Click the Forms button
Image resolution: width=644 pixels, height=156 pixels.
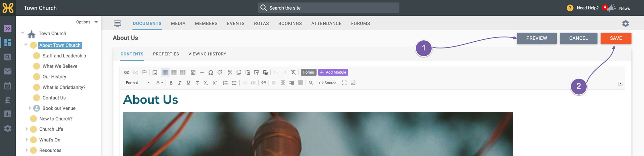click(x=308, y=72)
